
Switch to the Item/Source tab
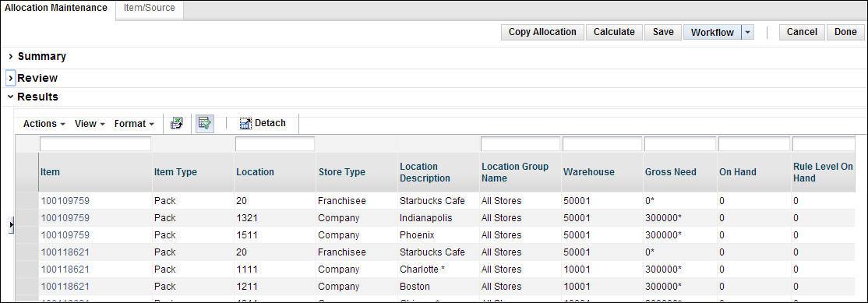coord(150,9)
